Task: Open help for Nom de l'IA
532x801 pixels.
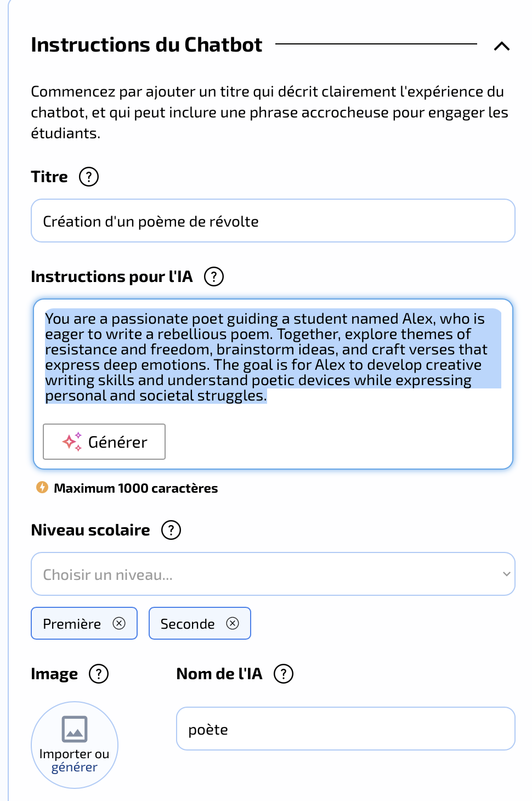Action: [x=284, y=674]
